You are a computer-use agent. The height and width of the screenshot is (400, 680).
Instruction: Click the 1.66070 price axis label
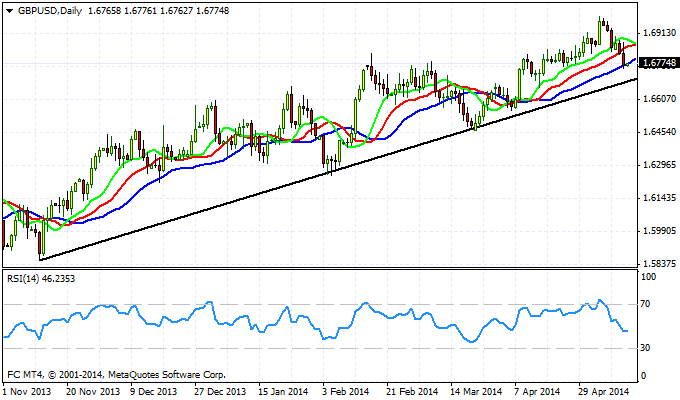(660, 99)
